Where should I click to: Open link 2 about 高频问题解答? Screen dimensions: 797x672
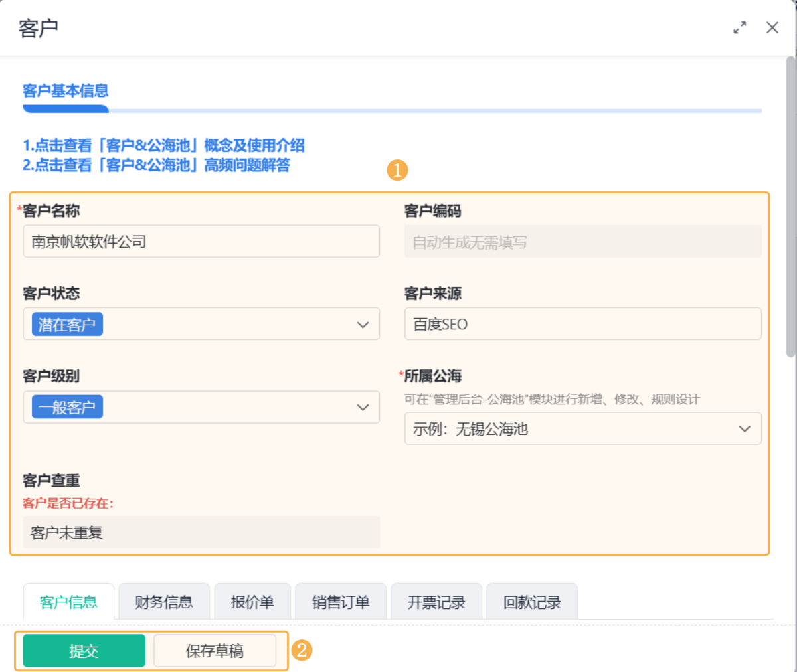pos(157,165)
